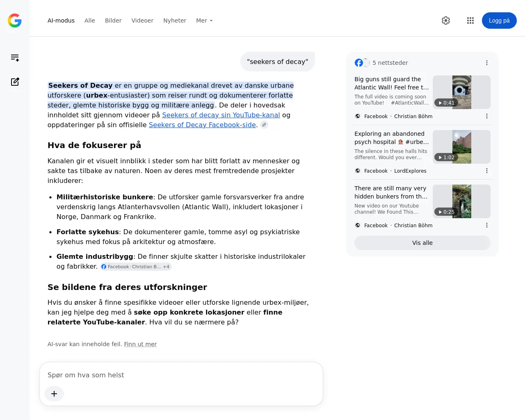This screenshot has height=420, width=525.
Task: Start new search with compose icon
Action: [15, 82]
